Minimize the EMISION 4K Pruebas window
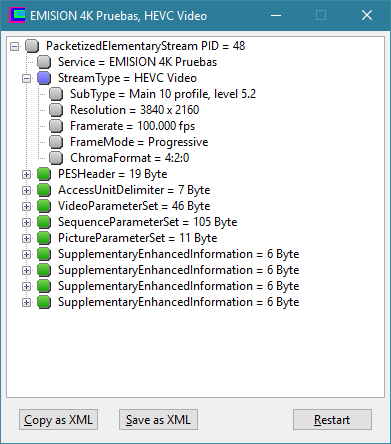The height and width of the screenshot is (444, 391). click(x=276, y=15)
